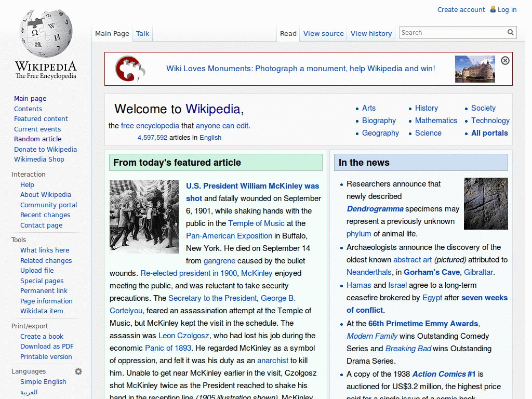
Task: Open the View history tab
Action: pyautogui.click(x=371, y=34)
